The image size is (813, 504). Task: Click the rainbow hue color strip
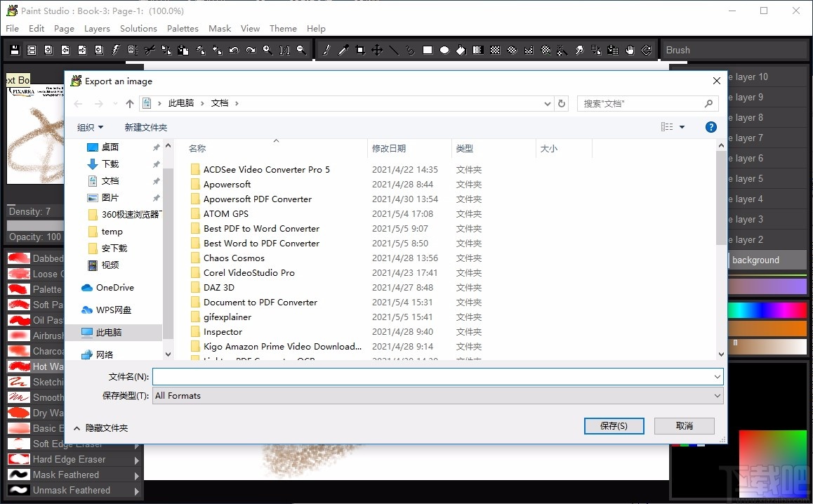point(767,310)
